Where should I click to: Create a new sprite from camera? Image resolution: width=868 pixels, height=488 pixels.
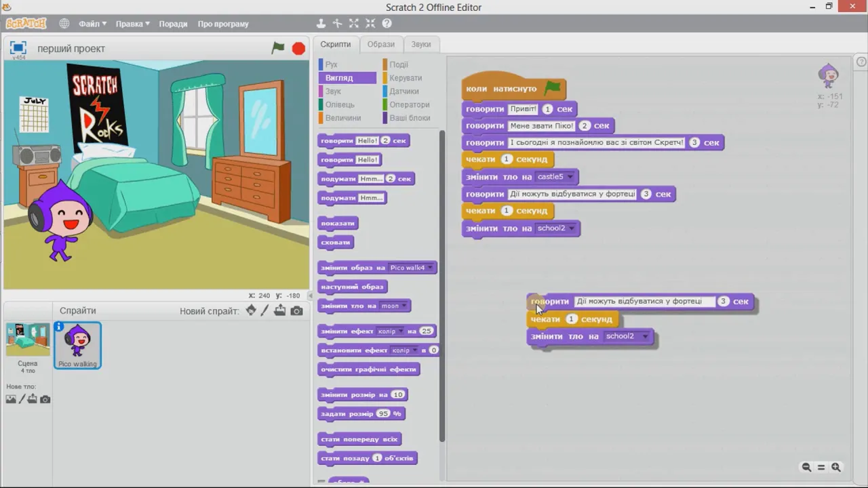[x=296, y=310]
